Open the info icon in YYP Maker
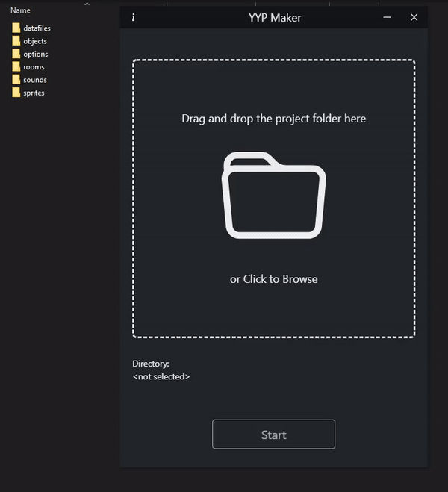Image resolution: width=448 pixels, height=492 pixels. pos(134,18)
